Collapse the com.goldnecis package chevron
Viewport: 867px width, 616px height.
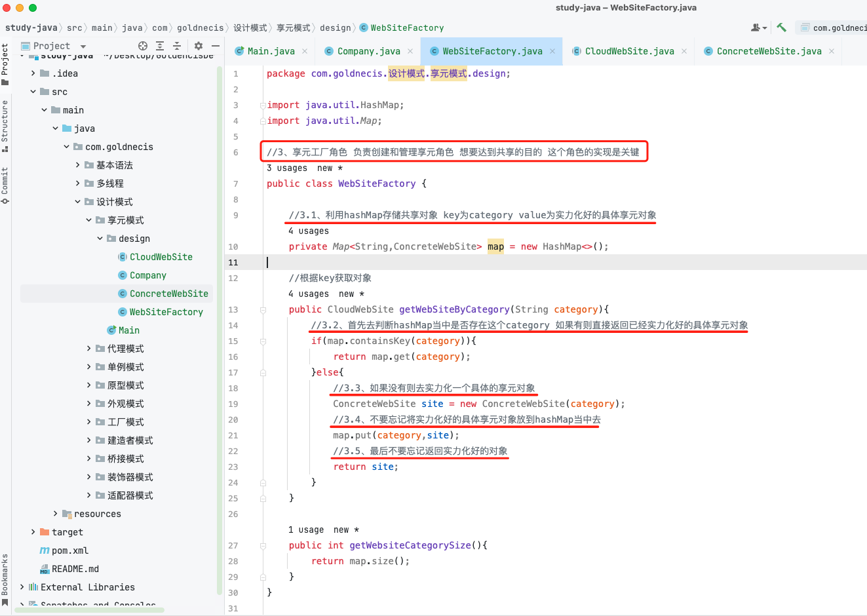click(x=67, y=147)
